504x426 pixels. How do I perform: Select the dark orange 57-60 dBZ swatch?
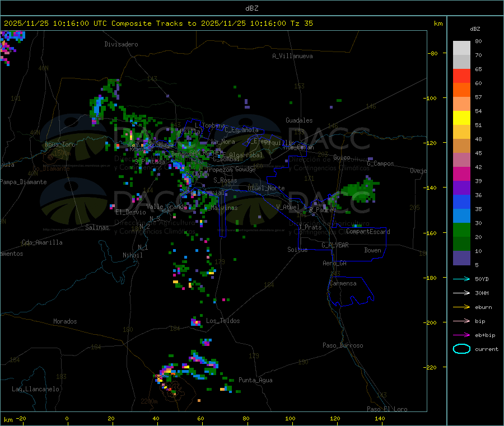click(x=461, y=90)
